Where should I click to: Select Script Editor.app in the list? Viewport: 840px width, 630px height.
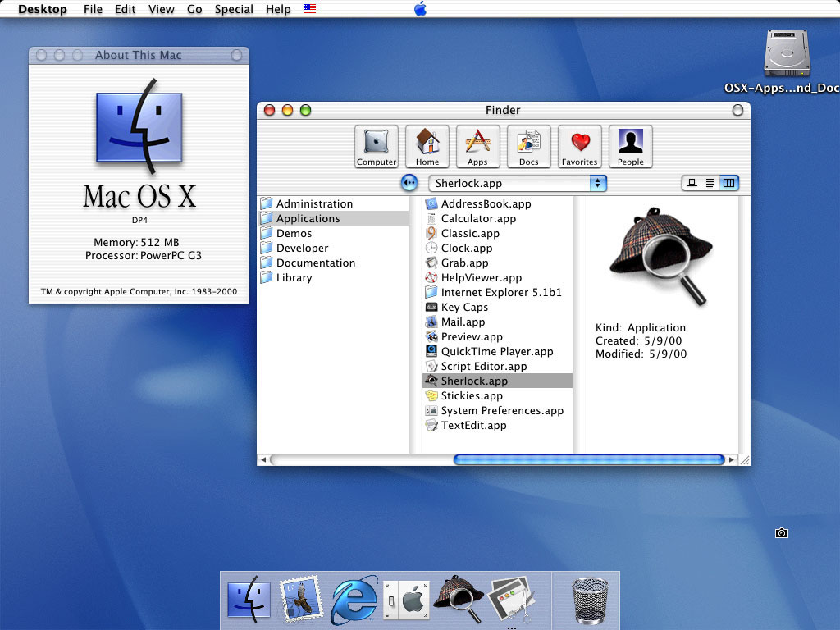(498, 367)
